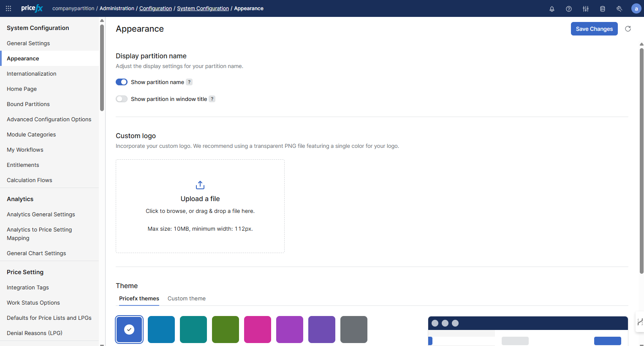This screenshot has width=644, height=346.
Task: Follow the System Configuration breadcrumb link
Action: pyautogui.click(x=203, y=8)
